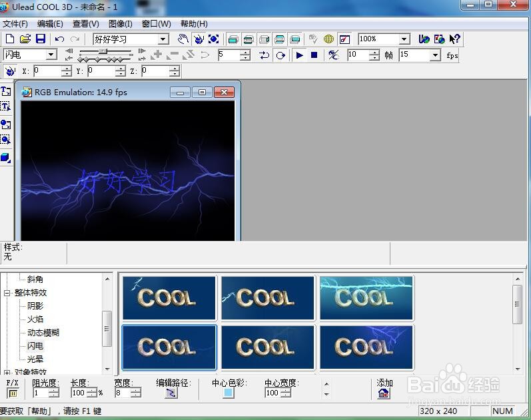This screenshot has height=420, width=531.
Task: Select the Move object hand tool
Action: coord(183,39)
